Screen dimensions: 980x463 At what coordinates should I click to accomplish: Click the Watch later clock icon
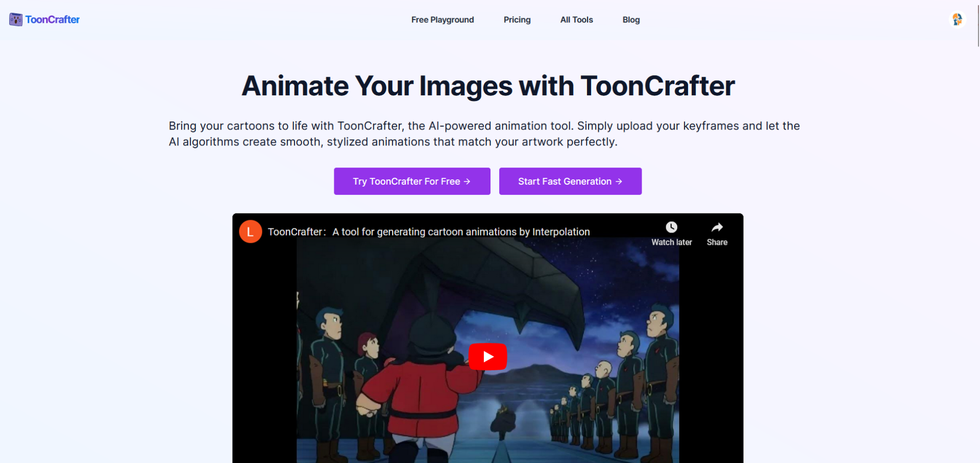[671, 227]
